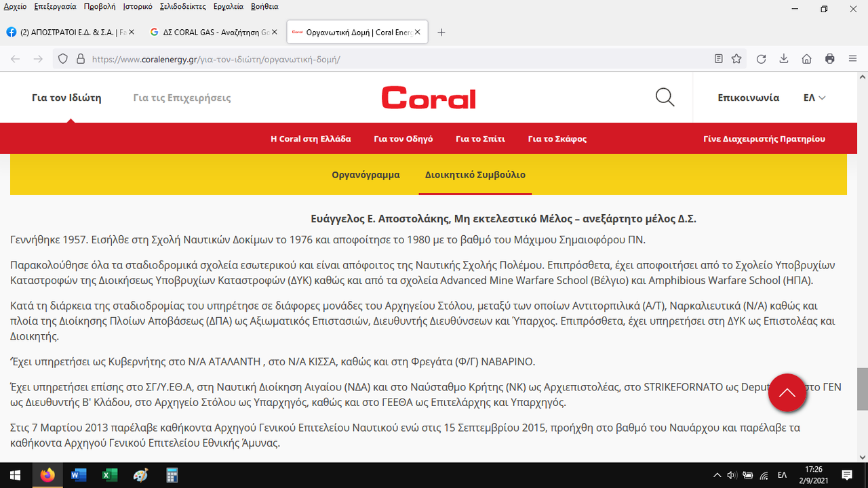Click the volume speaker tray icon
The image size is (868, 488).
tap(732, 475)
